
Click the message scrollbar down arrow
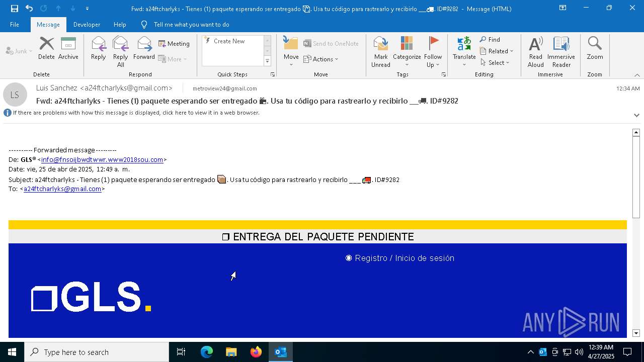[636, 333]
